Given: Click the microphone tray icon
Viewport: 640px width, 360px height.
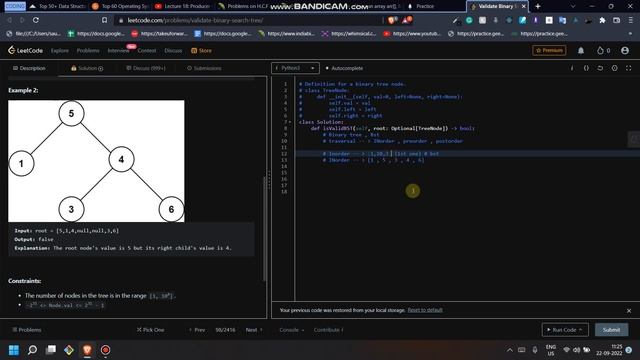Looking at the screenshot, I should 535,350.
